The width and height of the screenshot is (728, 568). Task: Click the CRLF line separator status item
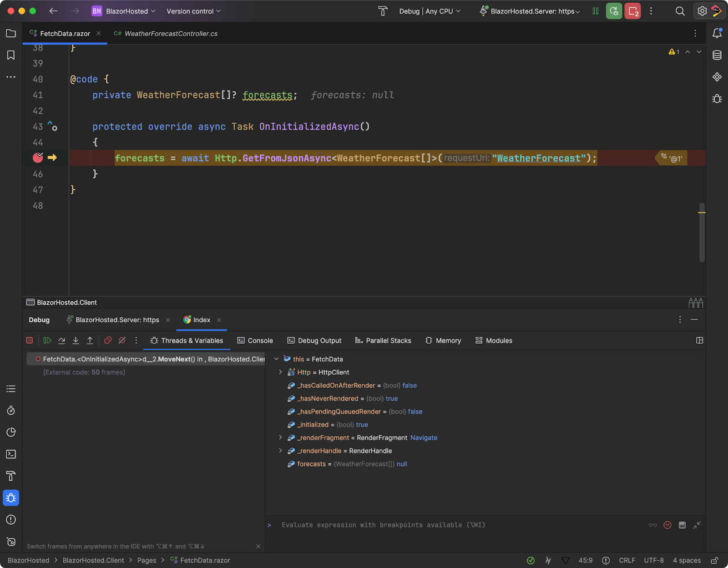tap(627, 560)
